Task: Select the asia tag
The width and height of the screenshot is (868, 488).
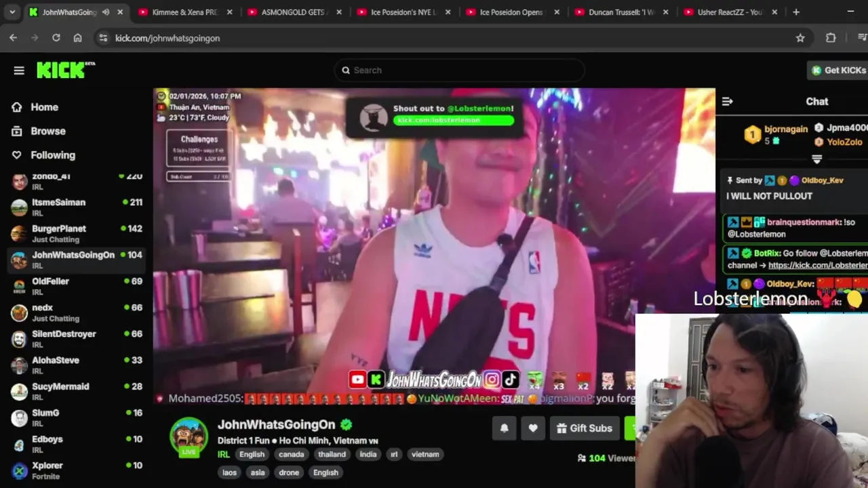Action: tap(258, 472)
